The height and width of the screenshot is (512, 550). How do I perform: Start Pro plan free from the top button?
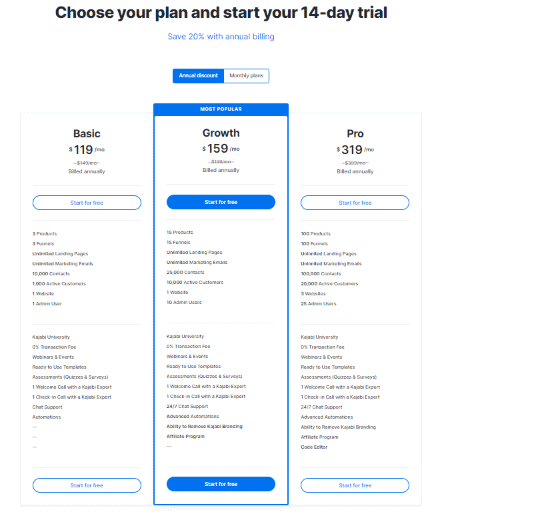coord(355,203)
